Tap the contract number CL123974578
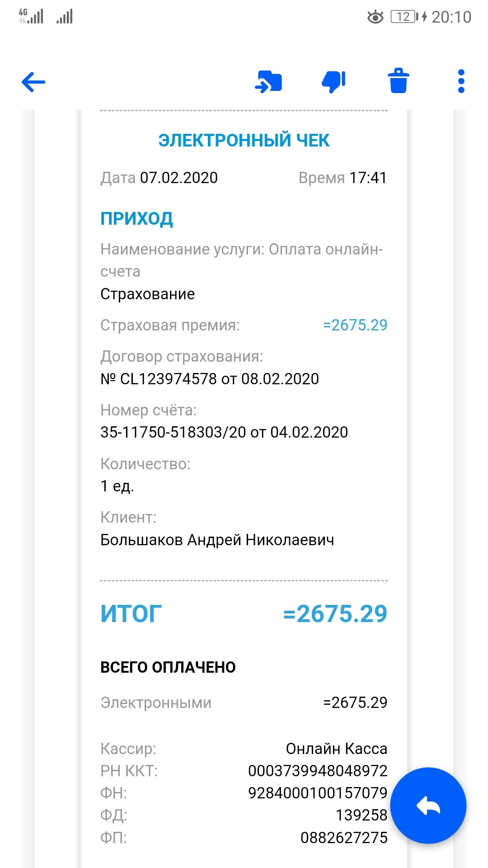 [169, 379]
